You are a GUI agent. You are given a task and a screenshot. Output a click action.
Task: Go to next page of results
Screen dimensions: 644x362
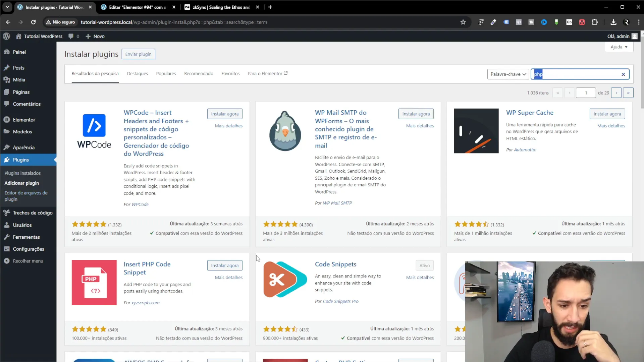[x=616, y=93]
